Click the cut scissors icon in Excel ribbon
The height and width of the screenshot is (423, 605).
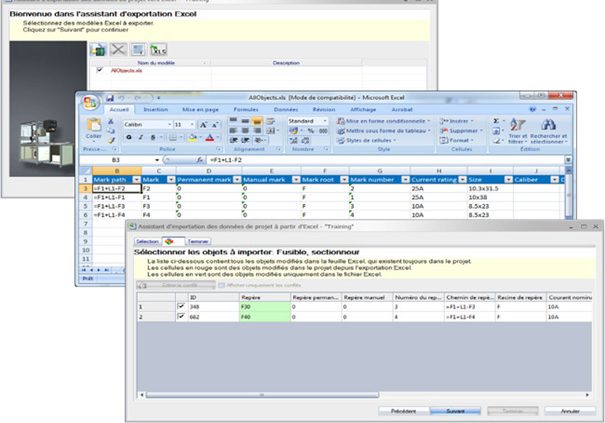111,121
